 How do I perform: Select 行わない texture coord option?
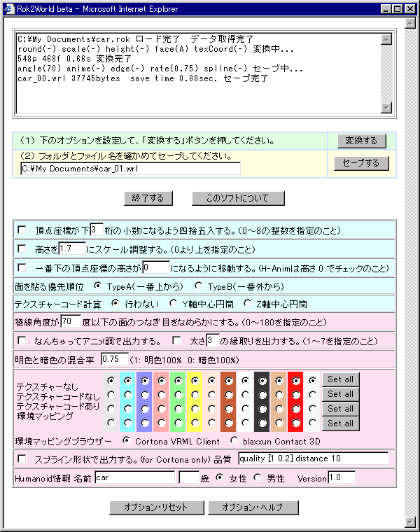(115, 303)
